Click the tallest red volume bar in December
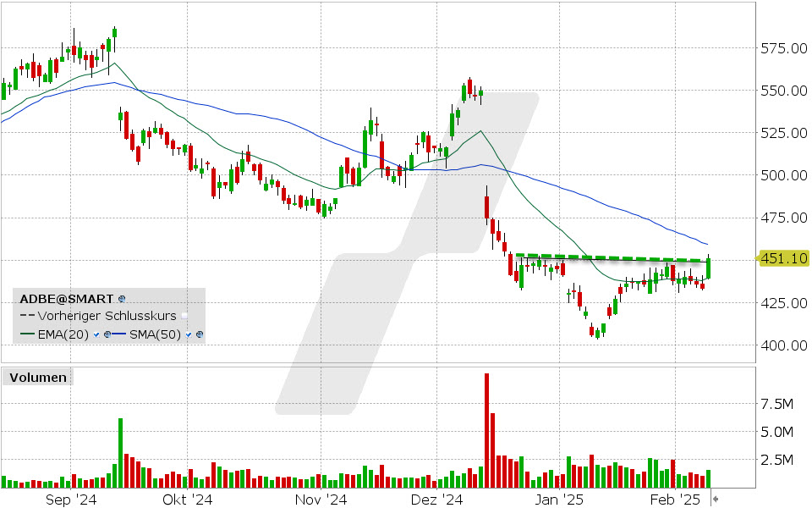The width and height of the screenshot is (812, 508). click(487, 431)
